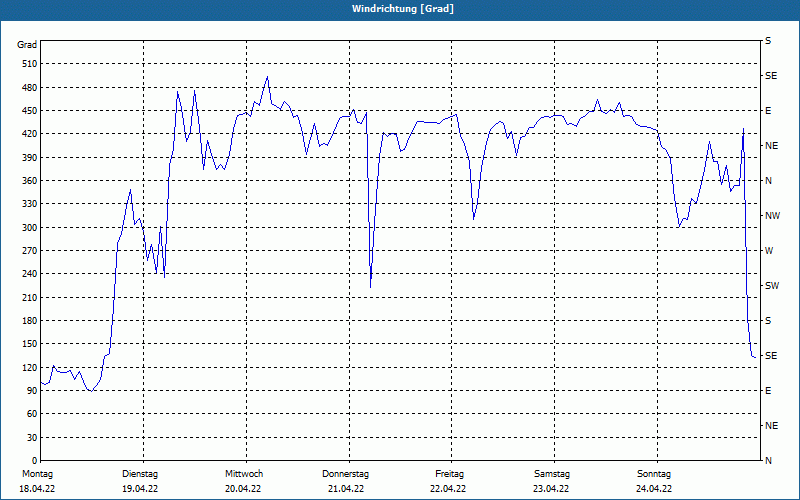Select the 510 value on left axis

coord(30,64)
